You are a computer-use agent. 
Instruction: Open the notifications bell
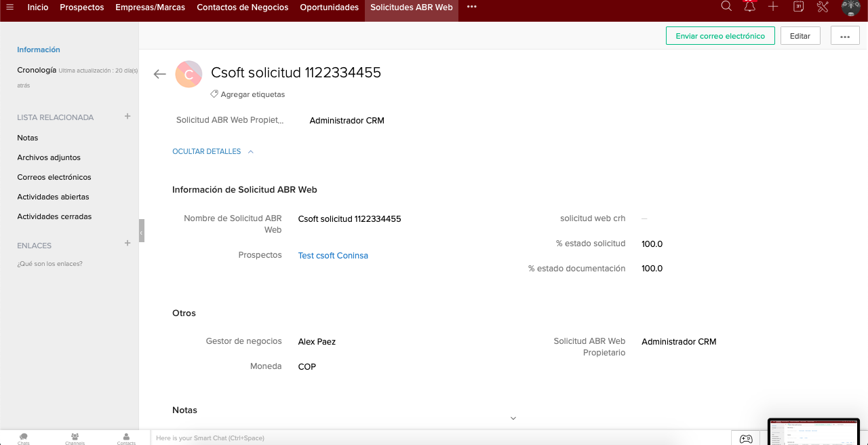click(x=749, y=7)
